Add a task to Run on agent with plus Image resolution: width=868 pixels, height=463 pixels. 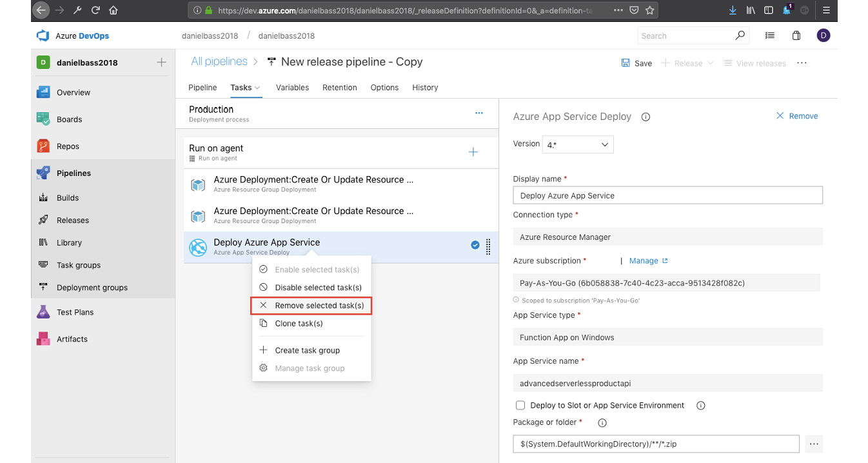click(473, 152)
